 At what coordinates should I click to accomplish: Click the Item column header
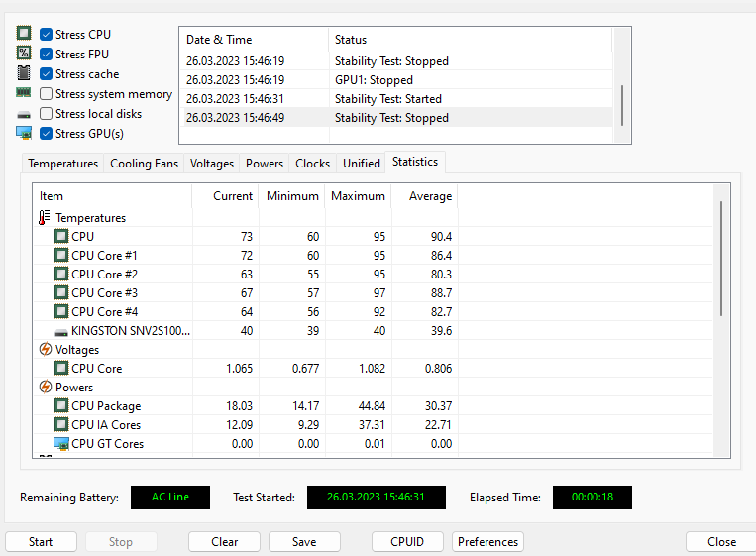[112, 196]
